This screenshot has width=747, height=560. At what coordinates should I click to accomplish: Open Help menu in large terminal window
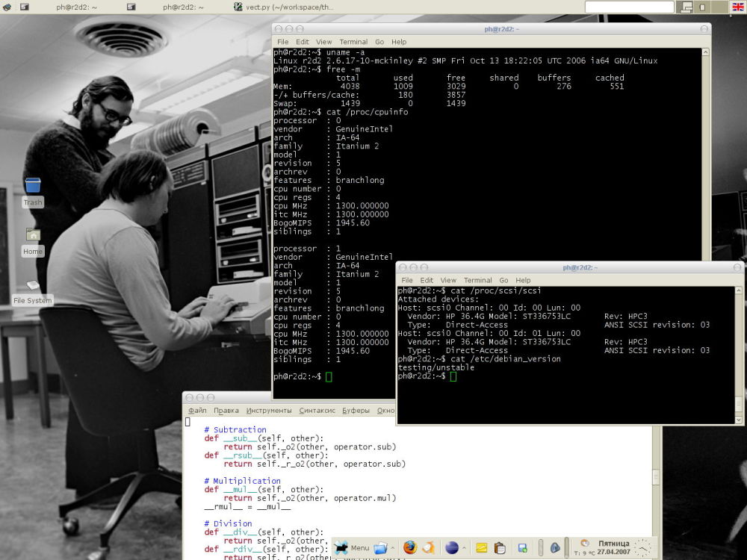tap(399, 42)
